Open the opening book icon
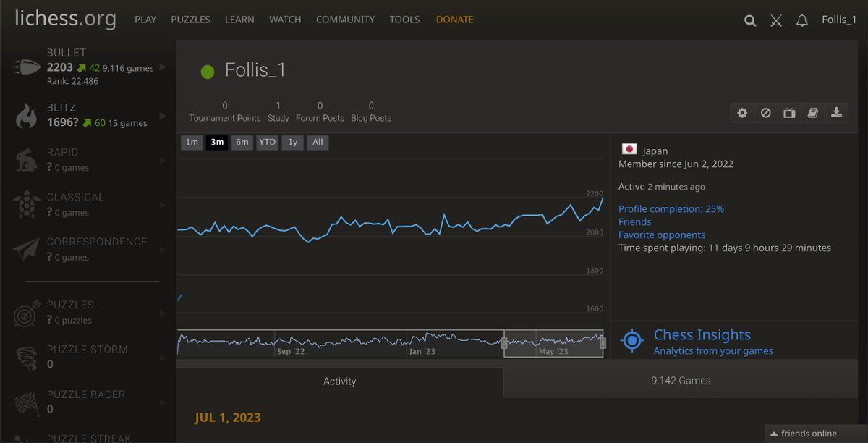The height and width of the screenshot is (443, 868). [x=813, y=113]
